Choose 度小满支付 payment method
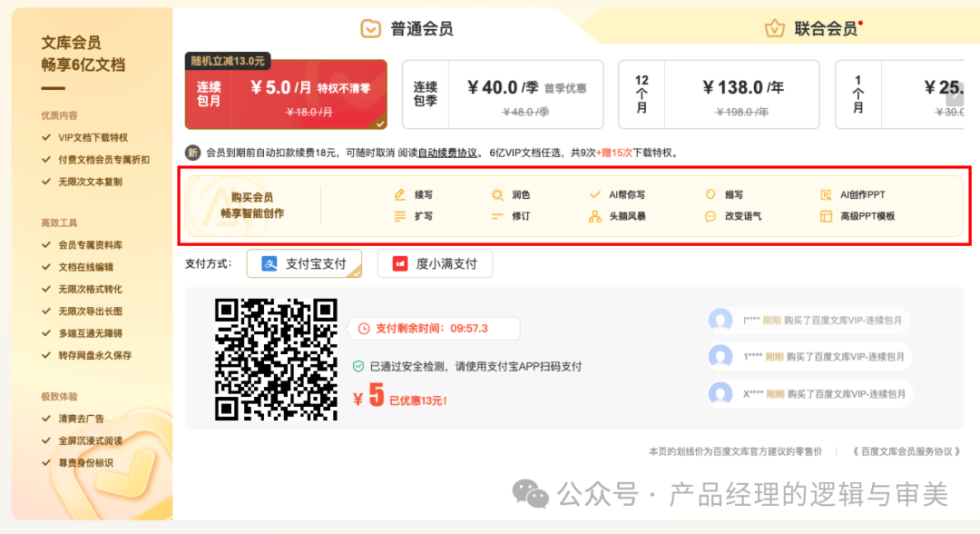 click(x=435, y=264)
